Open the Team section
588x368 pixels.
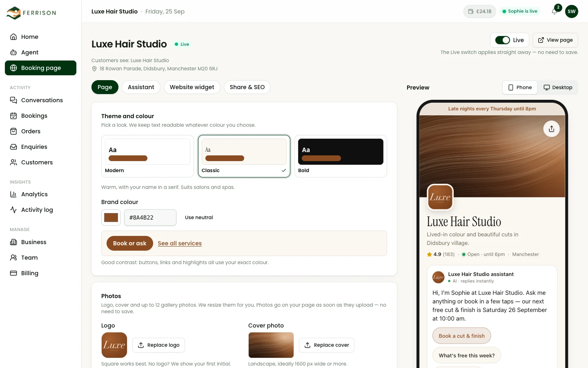click(x=41, y=258)
